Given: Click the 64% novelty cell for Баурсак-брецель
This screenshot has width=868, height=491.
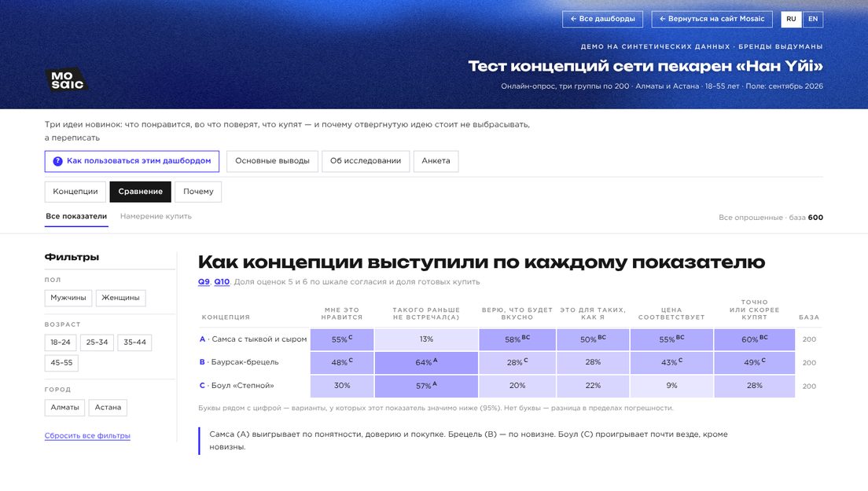Looking at the screenshot, I should point(426,363).
